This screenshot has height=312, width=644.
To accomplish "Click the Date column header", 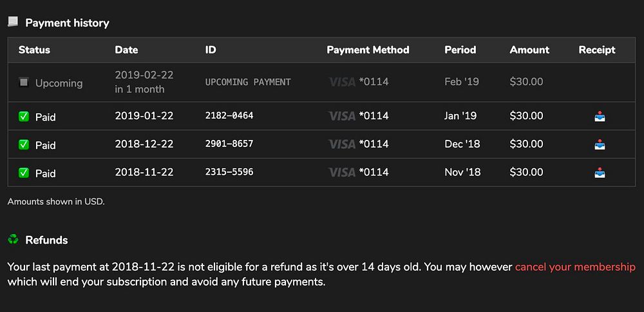I will pos(126,50).
